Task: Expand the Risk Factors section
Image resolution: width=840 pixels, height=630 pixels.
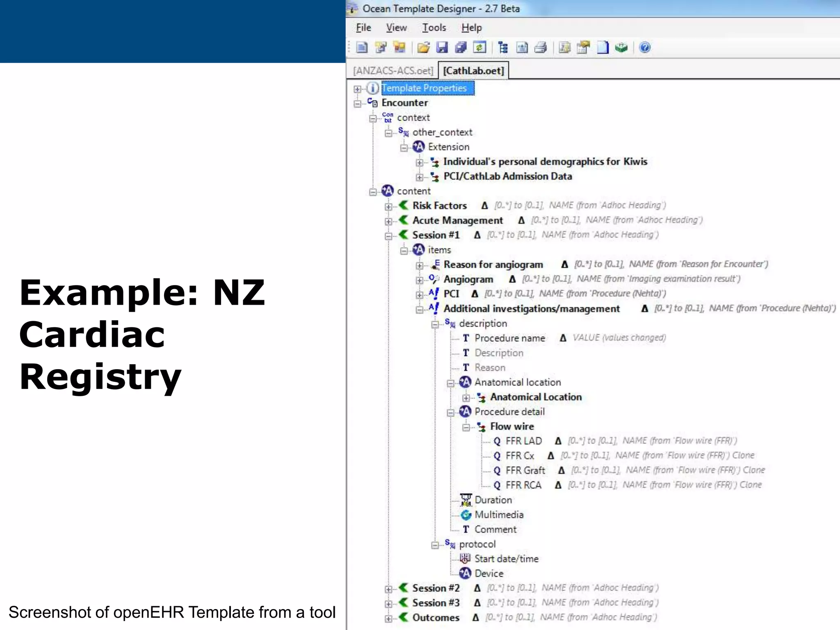Action: pyautogui.click(x=388, y=207)
